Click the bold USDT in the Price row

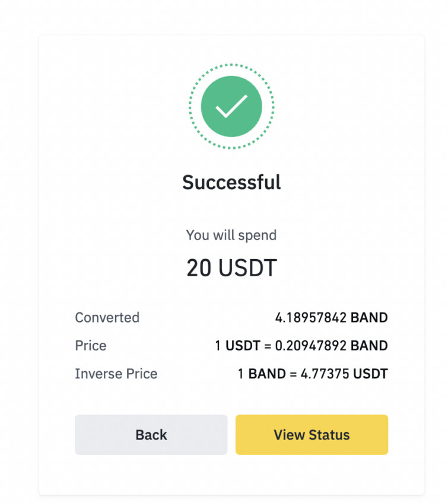[242, 346]
